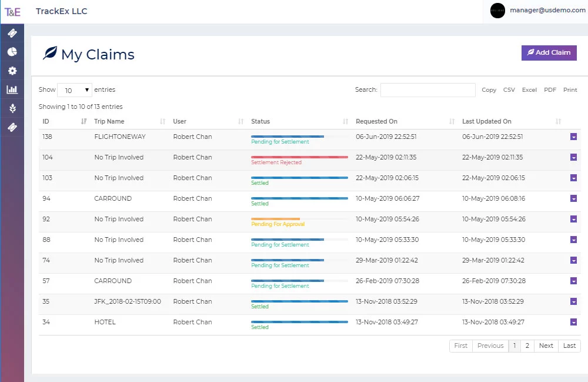Click the T&E logo in the header
Viewport: 588px width, 382px height.
(x=12, y=12)
